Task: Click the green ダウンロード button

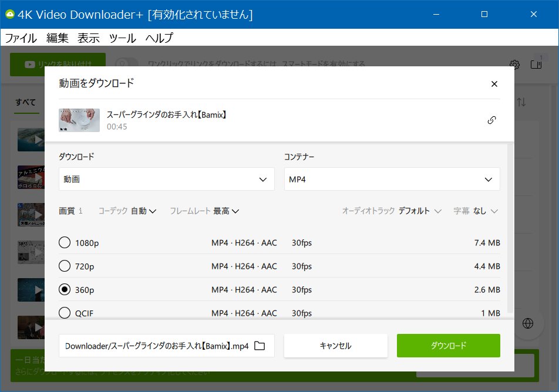Action: click(448, 346)
